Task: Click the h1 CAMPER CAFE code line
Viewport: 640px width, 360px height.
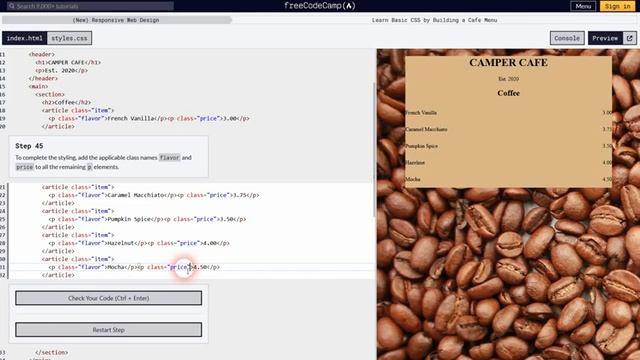Action: pyautogui.click(x=68, y=62)
